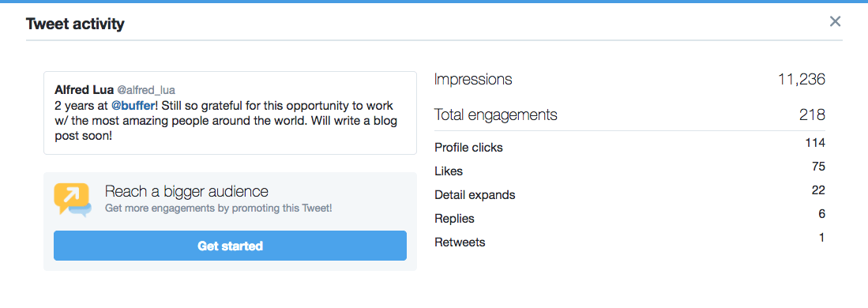868x308 pixels.
Task: Select the Impressions label
Action: click(473, 79)
